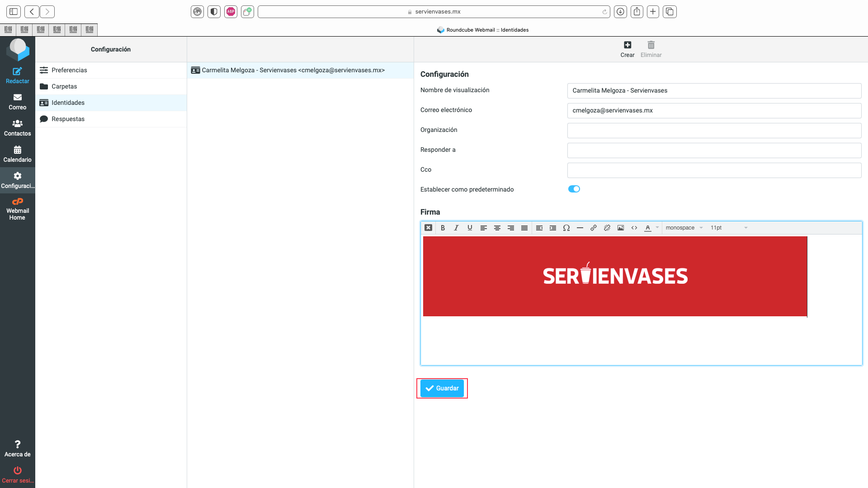Click the browser forward button
Image resolution: width=868 pixels, height=488 pixels.
pyautogui.click(x=47, y=12)
